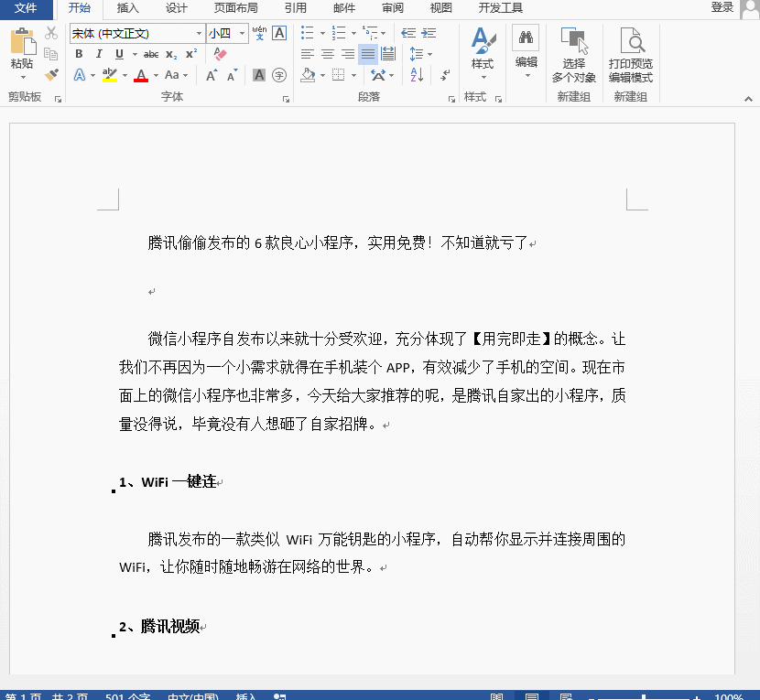This screenshot has height=700, width=760.
Task: Open the font name dropdown
Action: 200,33
